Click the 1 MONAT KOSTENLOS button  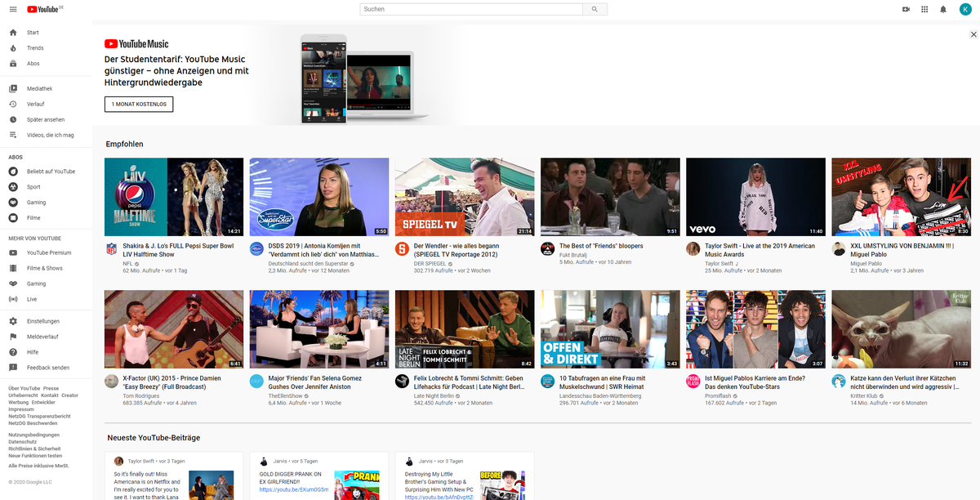[139, 105]
